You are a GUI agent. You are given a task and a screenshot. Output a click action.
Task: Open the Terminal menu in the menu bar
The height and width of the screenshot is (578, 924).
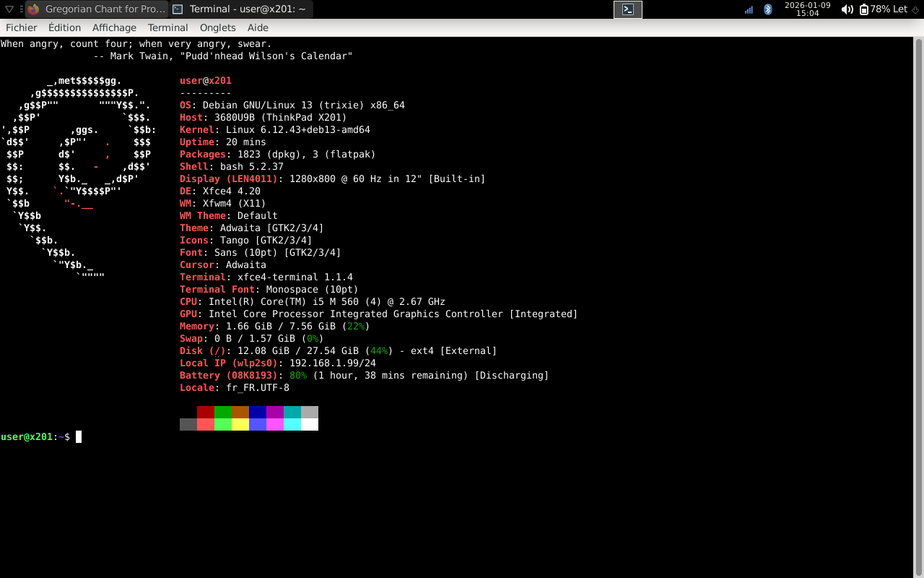point(167,27)
